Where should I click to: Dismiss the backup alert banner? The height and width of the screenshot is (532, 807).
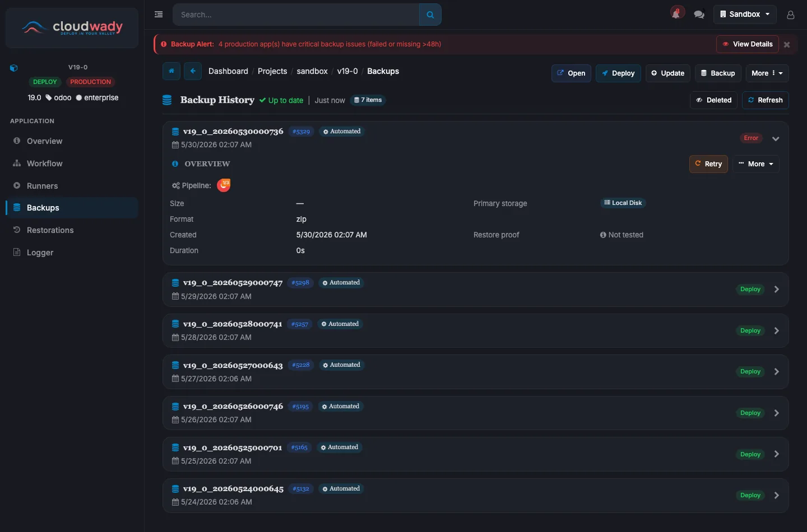tap(787, 44)
